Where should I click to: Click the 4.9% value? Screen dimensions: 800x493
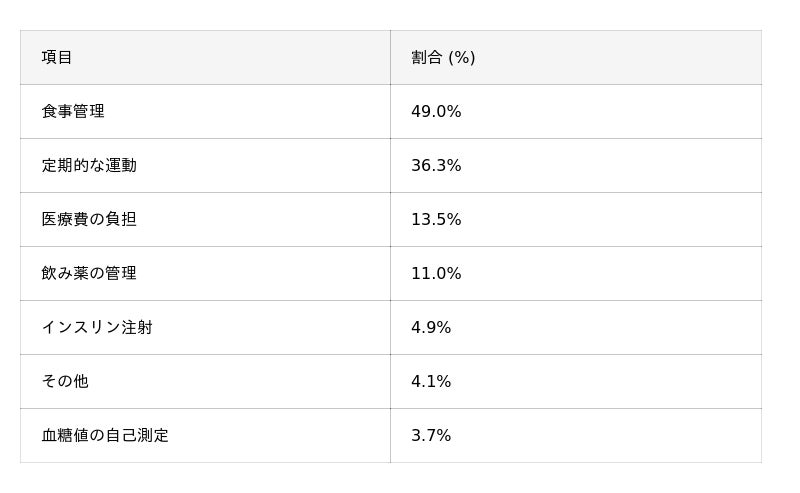pyautogui.click(x=431, y=328)
